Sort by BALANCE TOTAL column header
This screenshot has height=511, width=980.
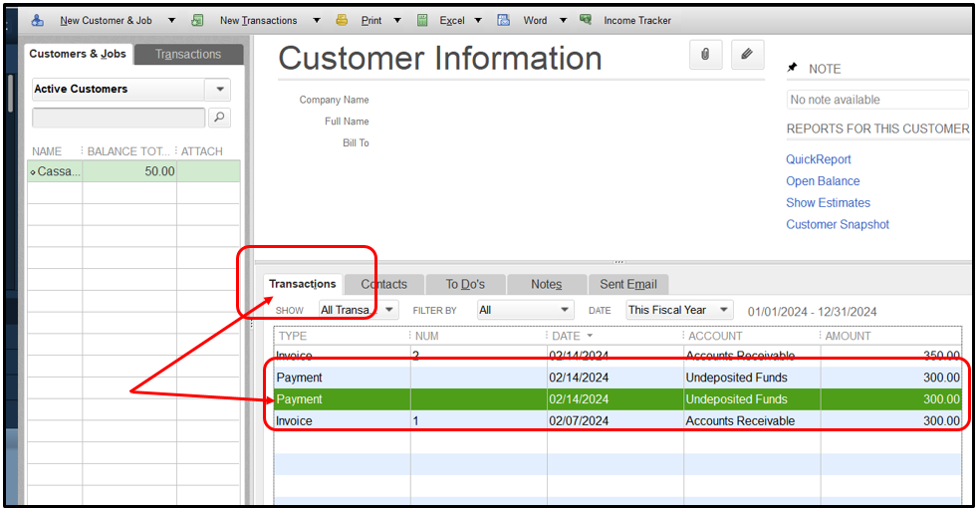[x=128, y=151]
